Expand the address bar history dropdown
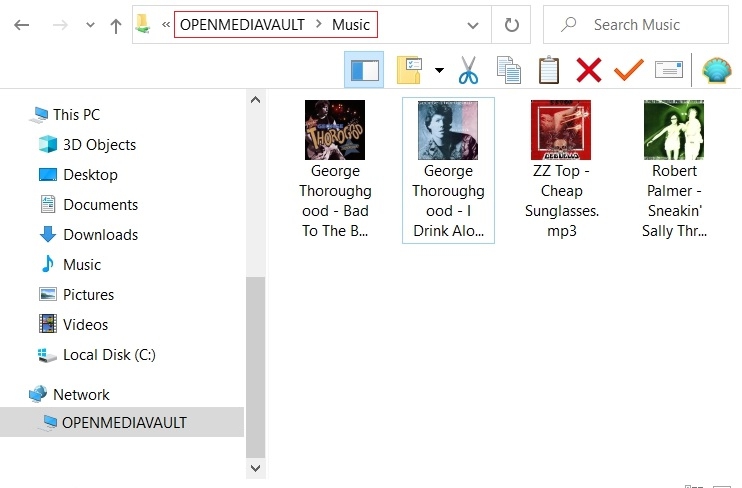The height and width of the screenshot is (488, 742). click(x=472, y=25)
